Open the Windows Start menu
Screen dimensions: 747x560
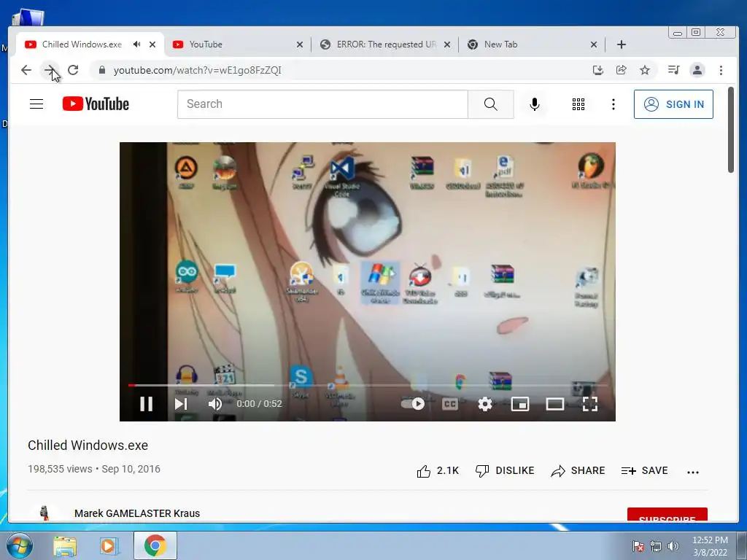click(x=20, y=545)
